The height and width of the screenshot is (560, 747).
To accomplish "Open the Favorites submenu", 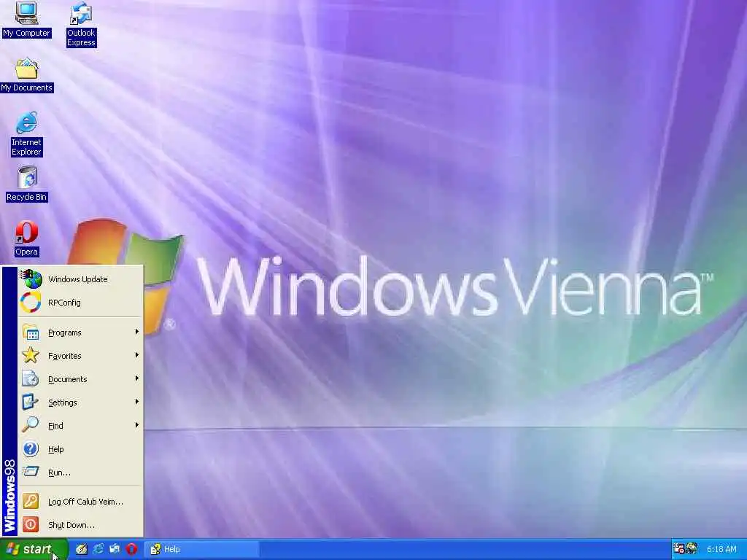I will 80,356.
